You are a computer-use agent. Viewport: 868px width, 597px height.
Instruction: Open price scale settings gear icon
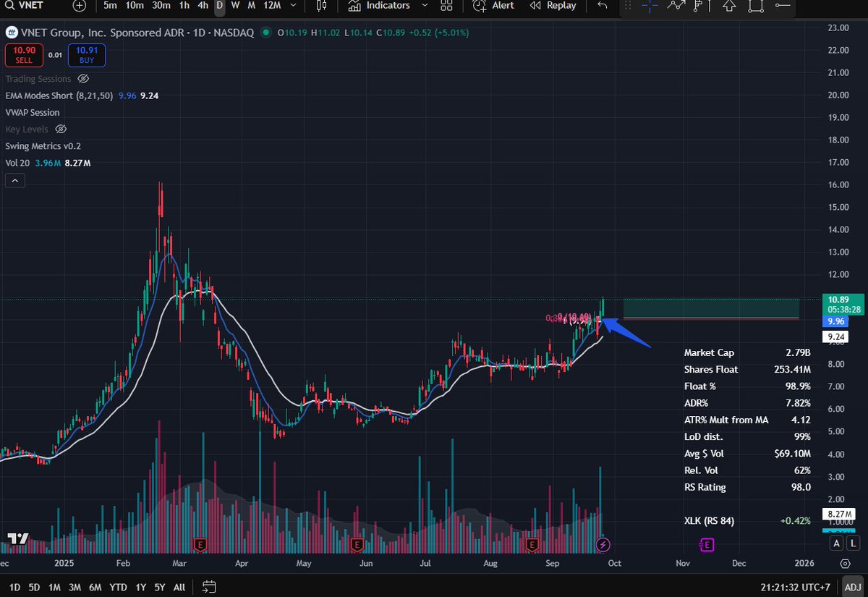coord(846,563)
